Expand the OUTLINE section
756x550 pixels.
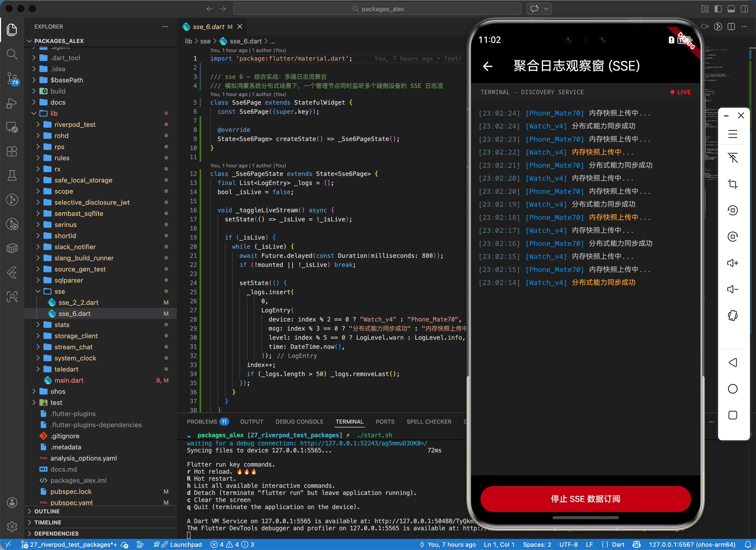tap(47, 511)
